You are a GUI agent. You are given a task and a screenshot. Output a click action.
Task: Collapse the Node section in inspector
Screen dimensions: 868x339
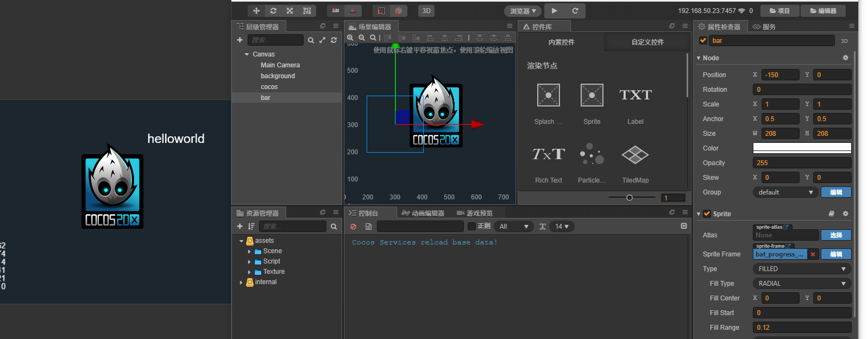[699, 58]
